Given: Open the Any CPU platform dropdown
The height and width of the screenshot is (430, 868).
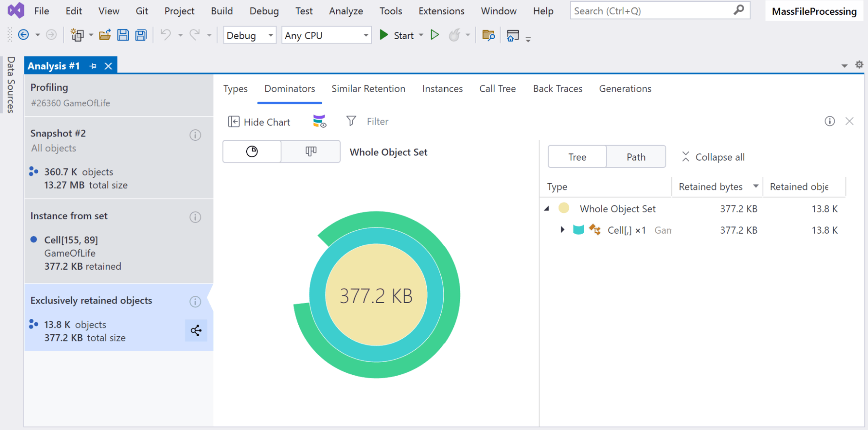Looking at the screenshot, I should [x=327, y=36].
